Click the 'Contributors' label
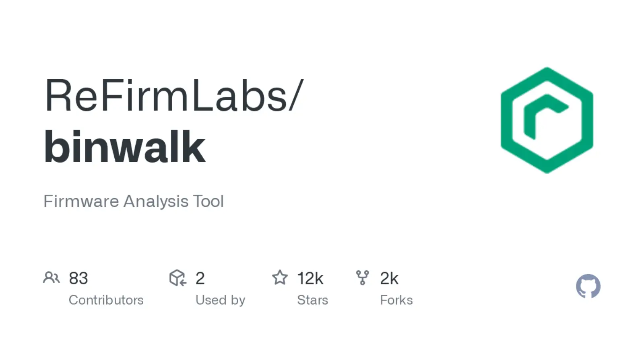Viewport: 644px width, 362px height. tap(106, 300)
